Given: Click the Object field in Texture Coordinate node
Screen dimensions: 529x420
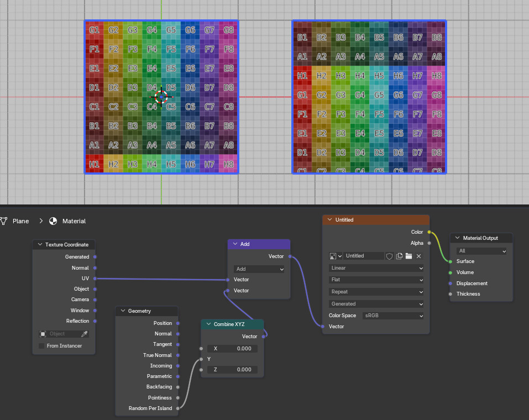Looking at the screenshot, I should [x=64, y=334].
